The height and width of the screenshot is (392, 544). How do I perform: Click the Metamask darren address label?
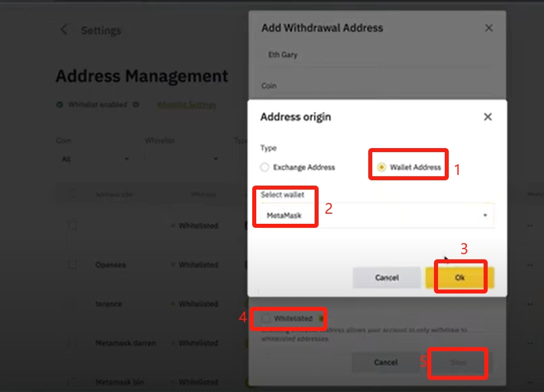125,343
